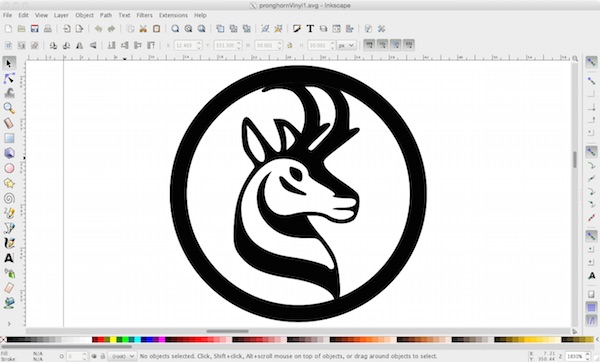Zoom to fit page in window
The width and height of the screenshot is (600, 362).
pyautogui.click(x=201, y=29)
